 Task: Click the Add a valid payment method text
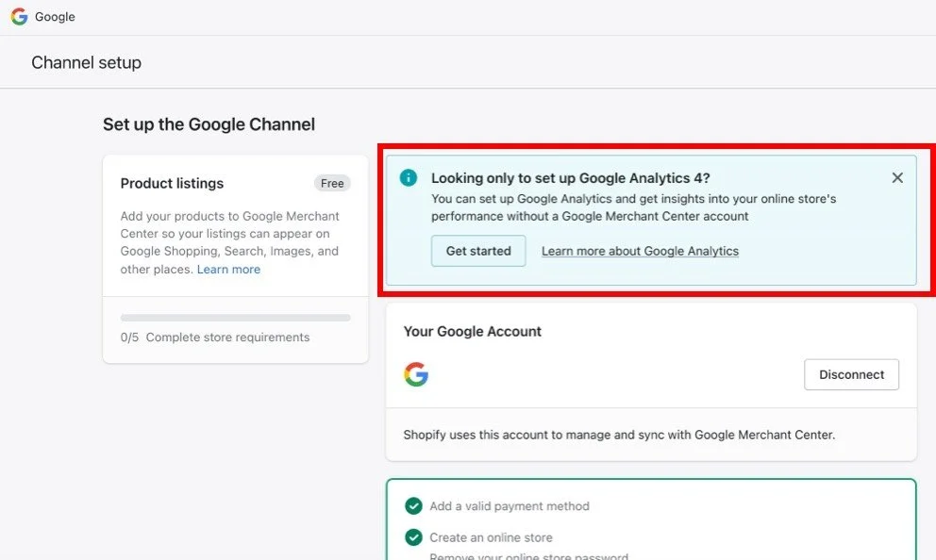click(510, 506)
